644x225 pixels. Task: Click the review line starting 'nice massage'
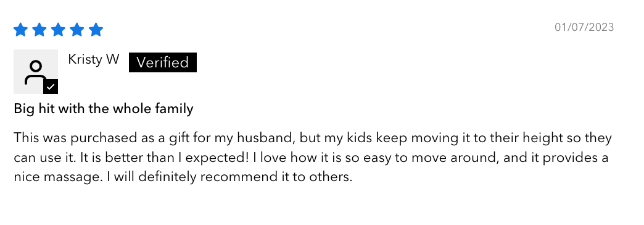click(183, 177)
